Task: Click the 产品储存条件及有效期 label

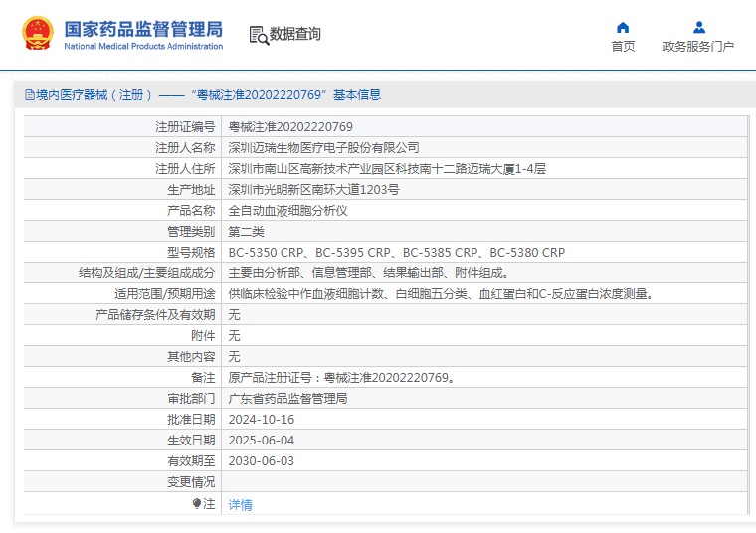Action: (155, 314)
